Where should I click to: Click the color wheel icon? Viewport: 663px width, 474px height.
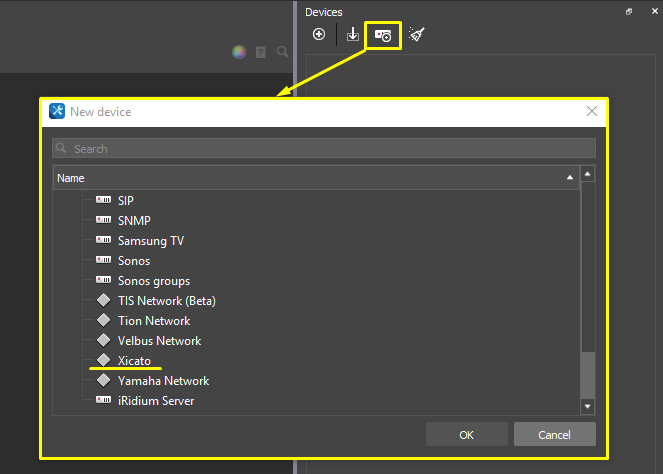[x=239, y=52]
